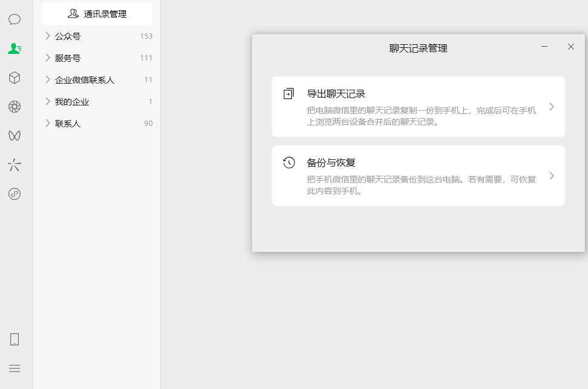
Task: Click the spark-shaped icon in sidebar
Action: click(x=15, y=165)
